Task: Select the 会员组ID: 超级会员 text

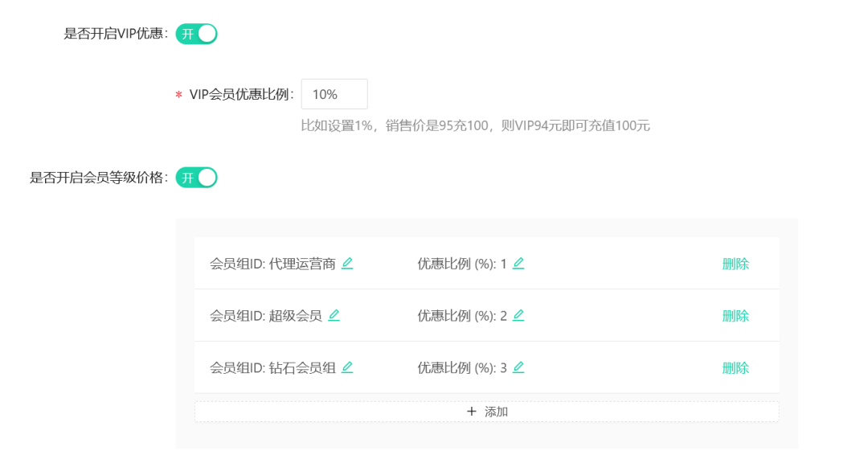Action: (266, 316)
